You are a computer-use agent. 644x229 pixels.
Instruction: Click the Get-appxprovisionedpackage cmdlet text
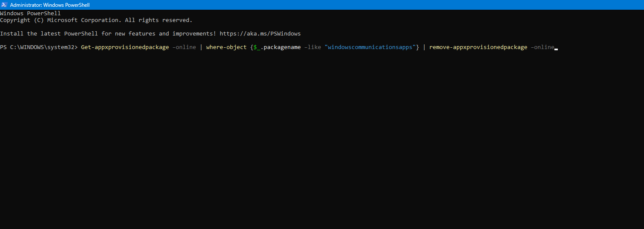coord(125,47)
